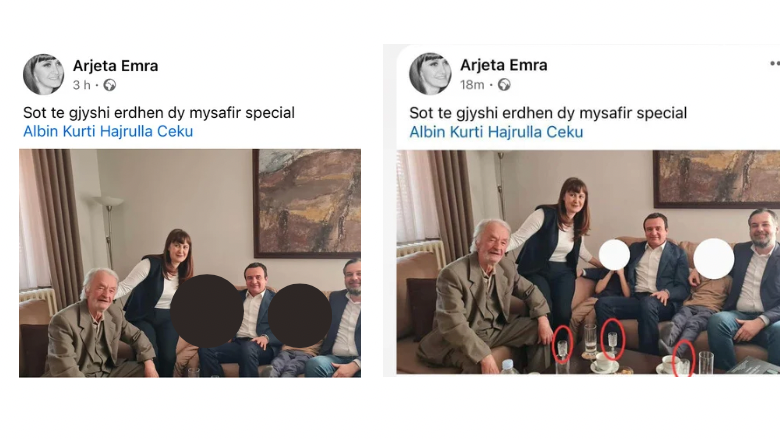The height and width of the screenshot is (439, 780).
Task: Click the 3 h timestamp
Action: (82, 86)
